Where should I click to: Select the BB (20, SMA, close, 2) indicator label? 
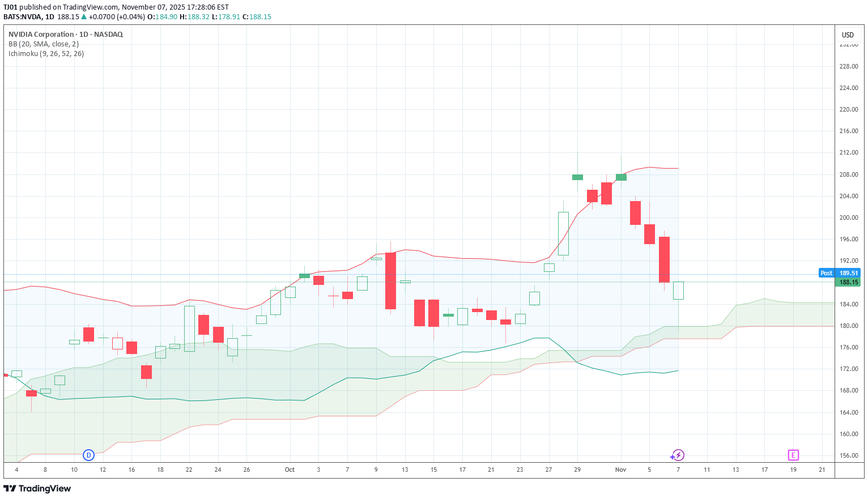coord(44,44)
